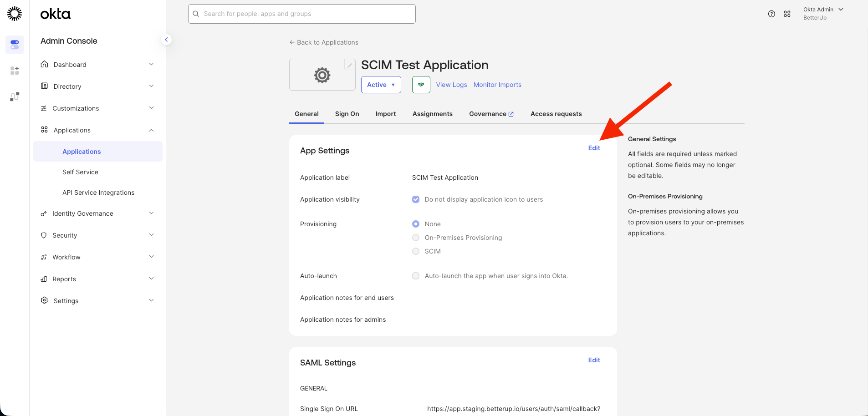Viewport: 868px width, 416px height.
Task: Expand the Identity Governance menu chevron
Action: 151,213
